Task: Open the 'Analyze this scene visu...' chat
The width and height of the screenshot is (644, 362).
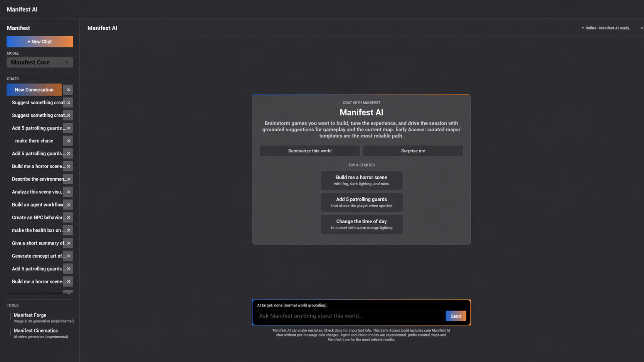Action: click(34, 192)
